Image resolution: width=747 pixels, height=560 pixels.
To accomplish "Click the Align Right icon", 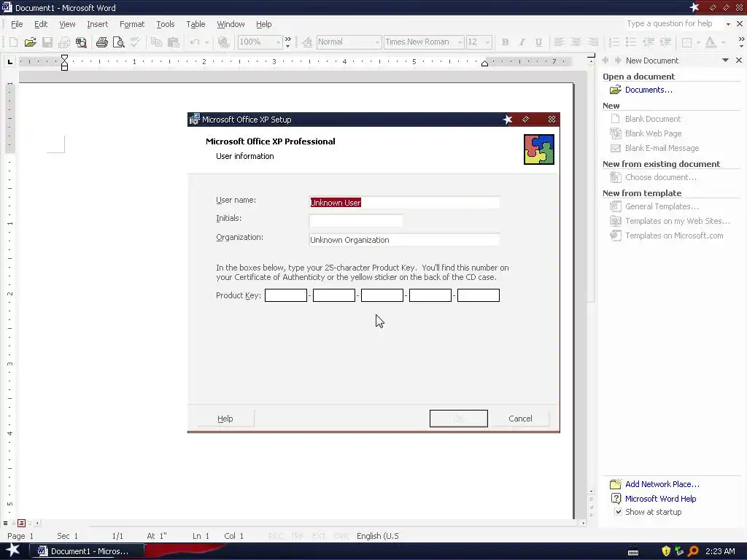I will (592, 42).
